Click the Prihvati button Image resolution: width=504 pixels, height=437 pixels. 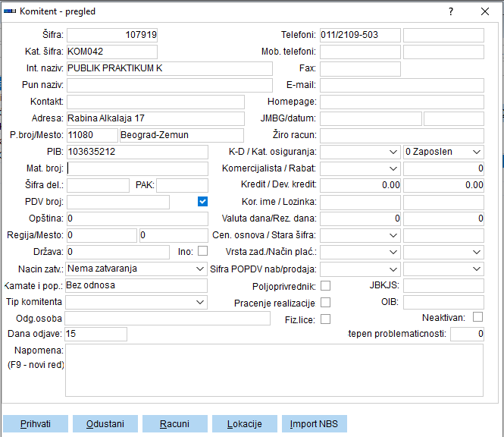coord(36,424)
